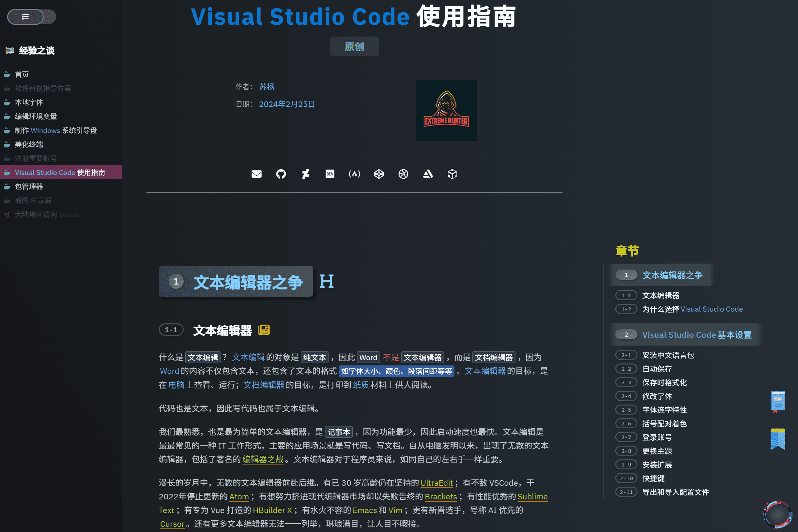The height and width of the screenshot is (532, 798).
Task: Open 制作 Windows 系统引导盘 in sidebar
Action: (56, 130)
